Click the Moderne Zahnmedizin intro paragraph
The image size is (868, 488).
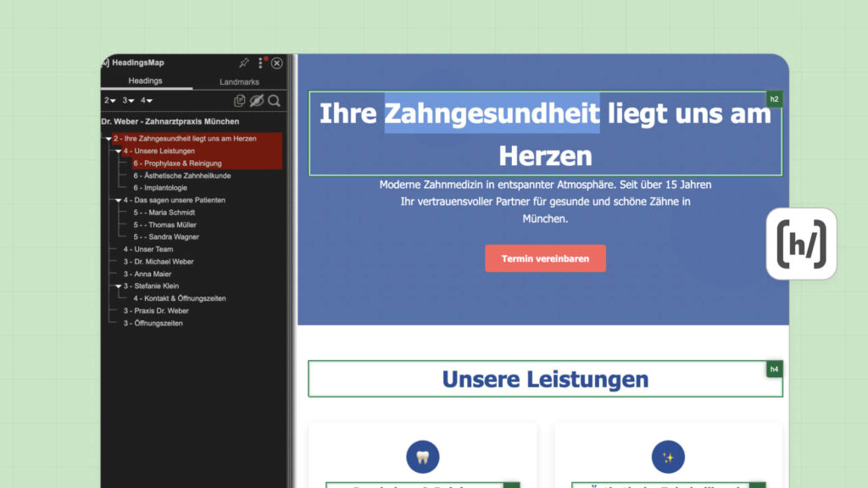545,202
